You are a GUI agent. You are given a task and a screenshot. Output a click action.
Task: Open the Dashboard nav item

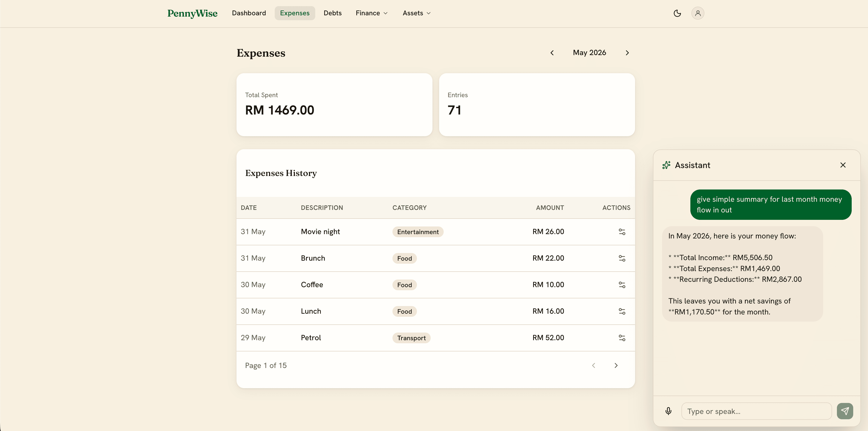[x=249, y=13]
